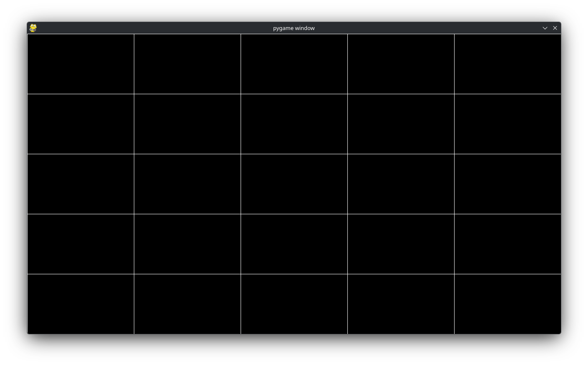Image resolution: width=588 pixels, height=366 pixels.
Task: Click the pygame snake icon in title bar
Action: point(33,28)
